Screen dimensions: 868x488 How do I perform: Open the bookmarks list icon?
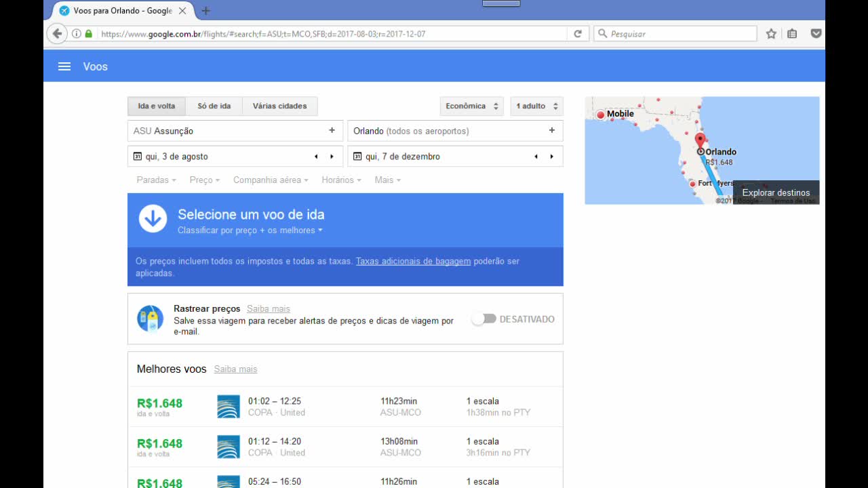point(792,33)
